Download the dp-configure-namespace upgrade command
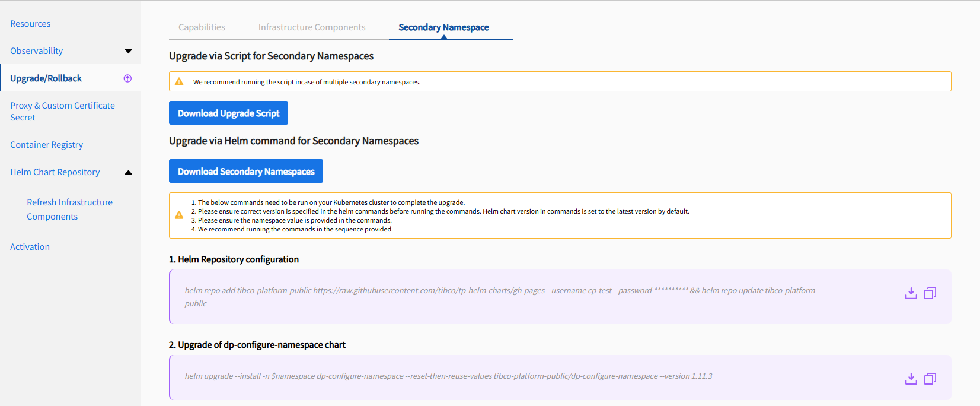Screen dimensions: 980x406 [911, 379]
